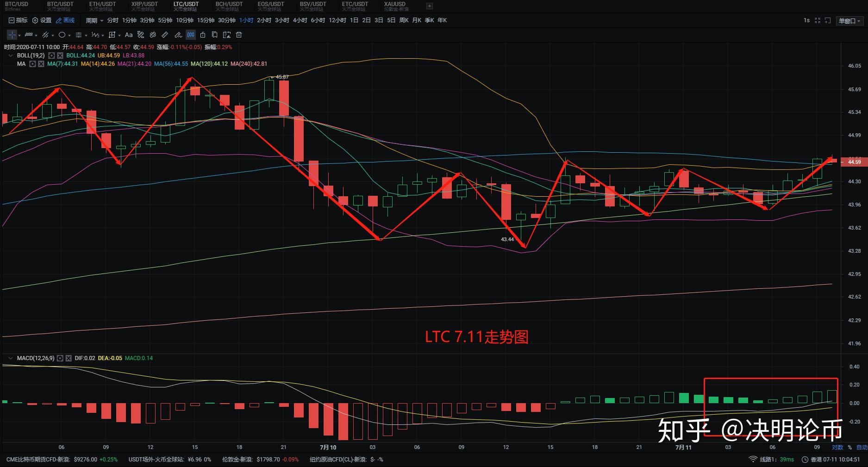The height and width of the screenshot is (467, 868).
Task: Select the crosshair cursor tool
Action: pos(12,35)
